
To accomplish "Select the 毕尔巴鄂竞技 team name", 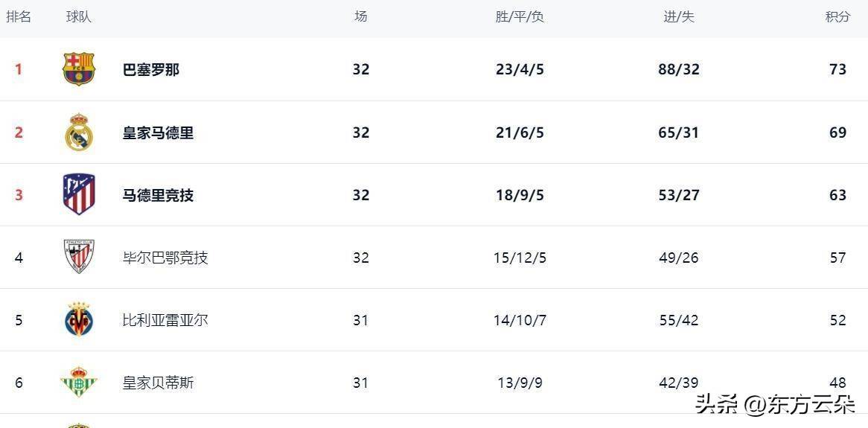I will [165, 258].
